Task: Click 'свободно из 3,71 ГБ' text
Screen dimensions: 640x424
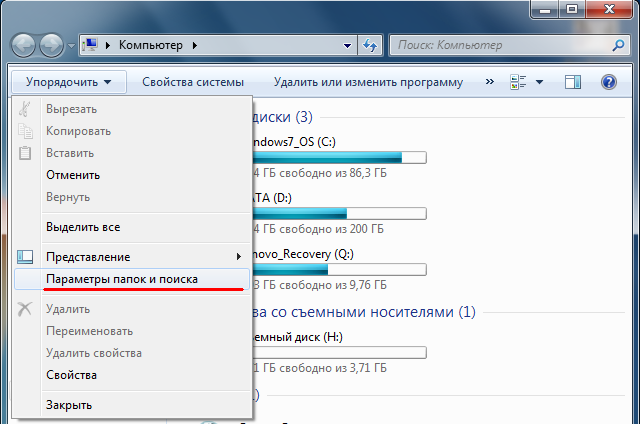Action: [333, 368]
